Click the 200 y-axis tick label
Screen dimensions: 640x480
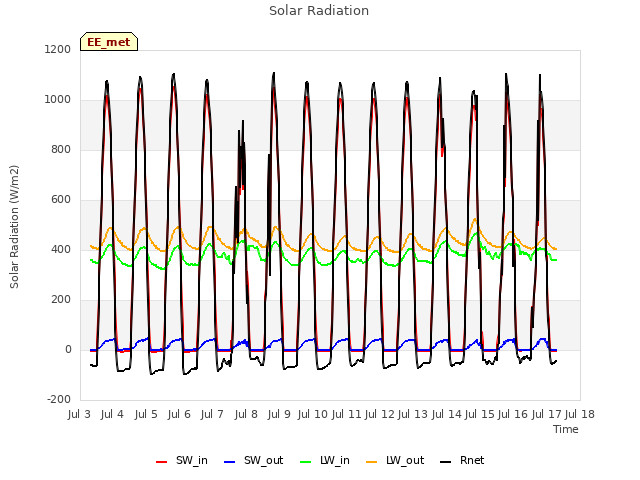61,300
